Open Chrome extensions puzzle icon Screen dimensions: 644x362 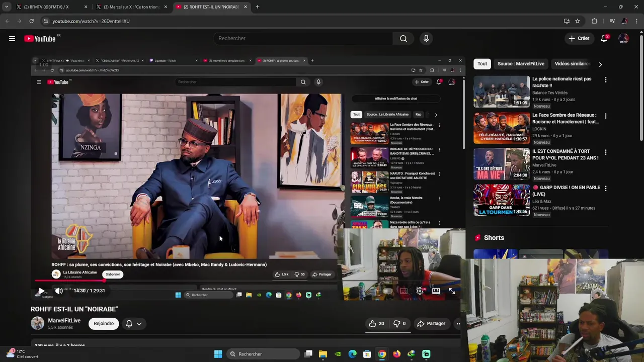click(x=594, y=21)
